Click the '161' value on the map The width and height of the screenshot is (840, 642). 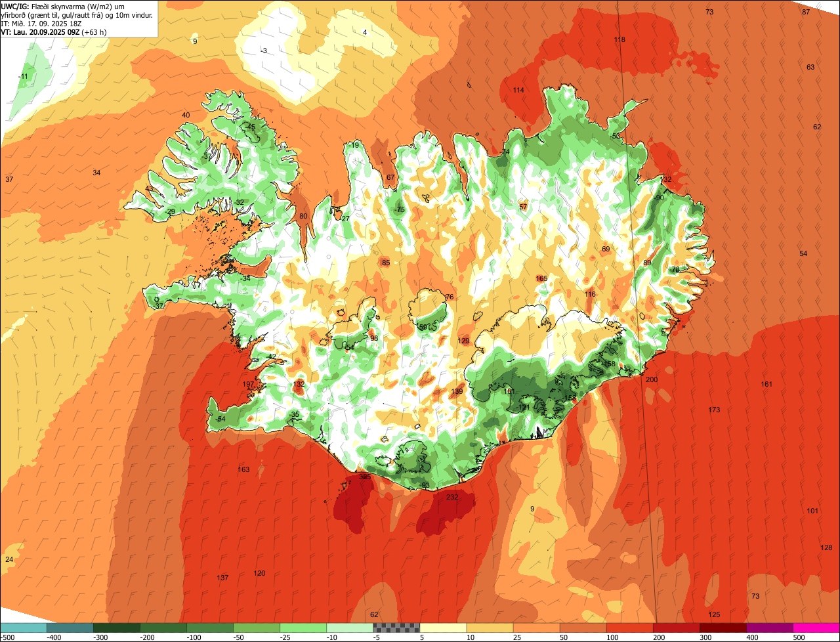766,384
